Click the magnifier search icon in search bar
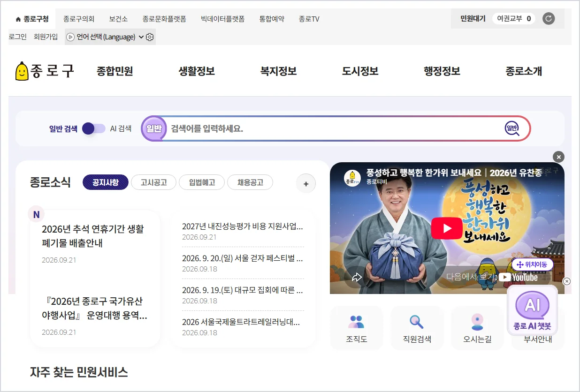The height and width of the screenshot is (392, 580). click(x=512, y=128)
